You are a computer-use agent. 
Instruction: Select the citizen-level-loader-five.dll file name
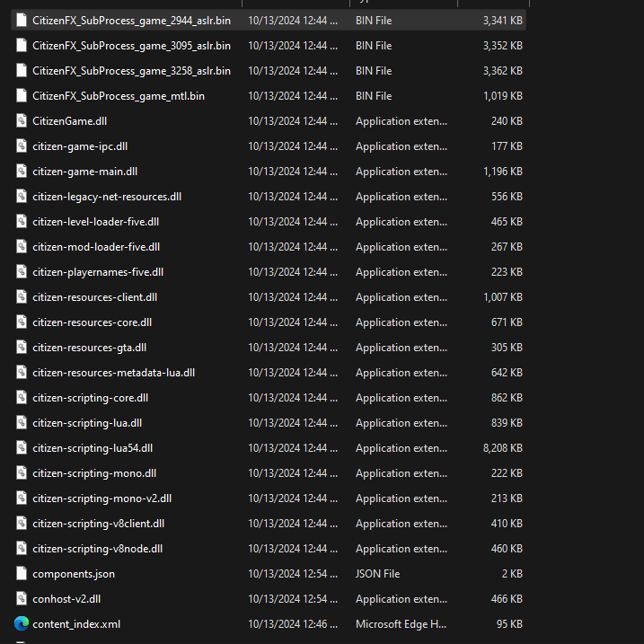[x=96, y=222]
